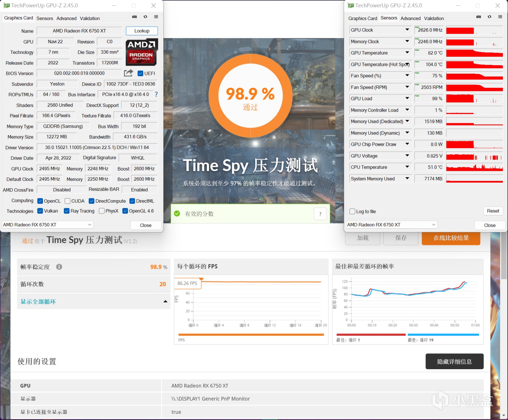Select Graphics Card tab in left GPU-Z window
The width and height of the screenshot is (508, 420).
pyautogui.click(x=19, y=18)
